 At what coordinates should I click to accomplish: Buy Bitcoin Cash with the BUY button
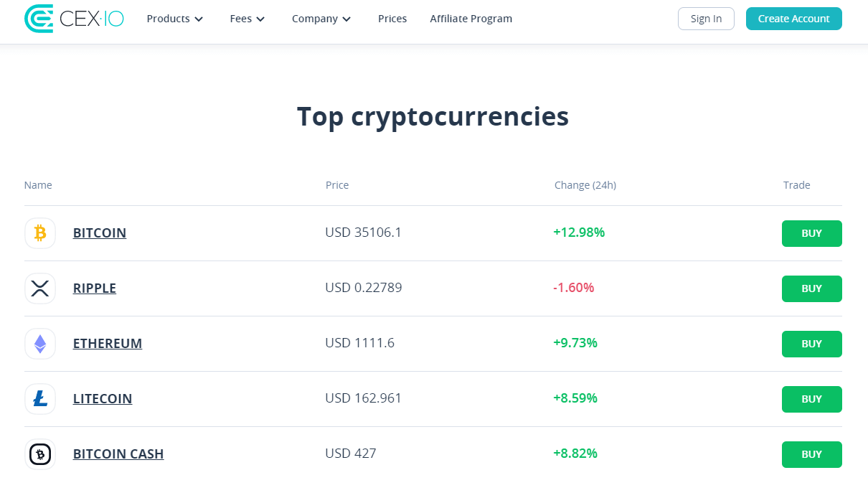click(812, 454)
